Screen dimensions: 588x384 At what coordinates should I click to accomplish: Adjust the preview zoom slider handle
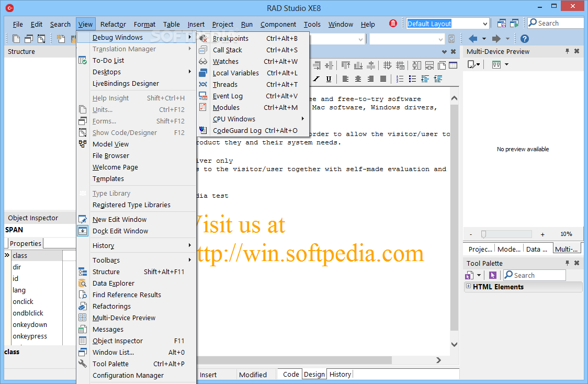484,234
